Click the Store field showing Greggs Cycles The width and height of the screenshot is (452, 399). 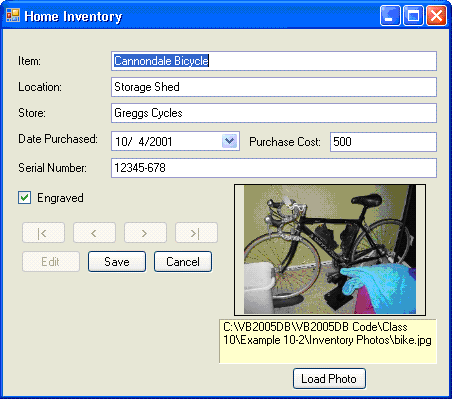point(274,113)
